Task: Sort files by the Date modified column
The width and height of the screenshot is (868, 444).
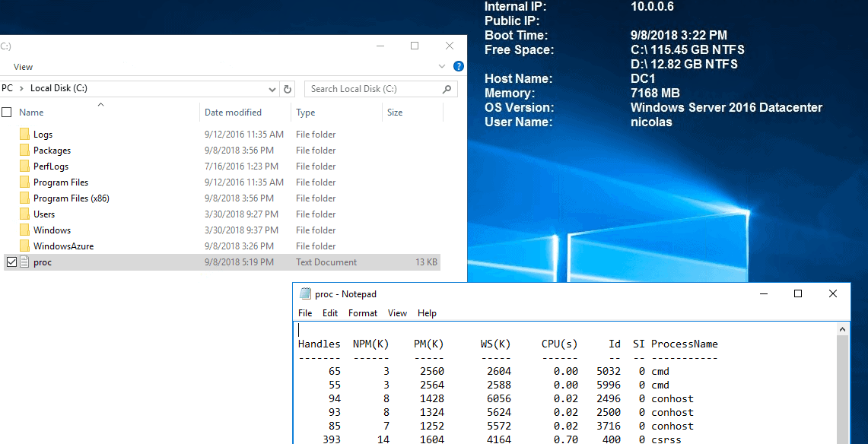Action: pyautogui.click(x=233, y=113)
